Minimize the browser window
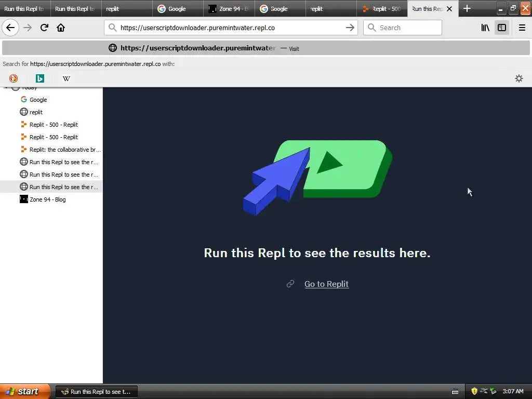532x399 pixels. [500, 8]
